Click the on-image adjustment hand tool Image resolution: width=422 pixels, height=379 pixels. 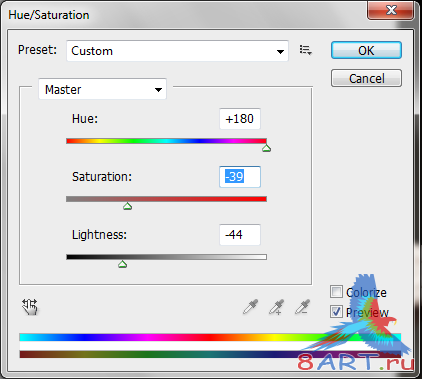[30, 307]
